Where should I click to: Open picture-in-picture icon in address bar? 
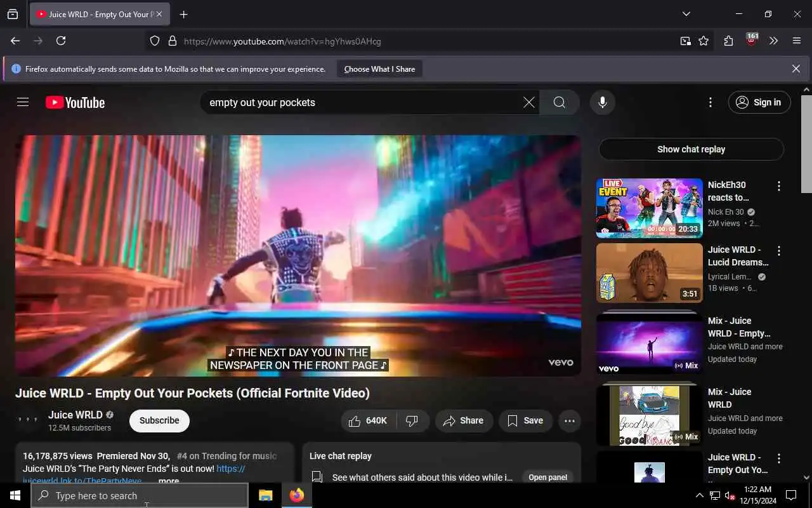pos(686,41)
